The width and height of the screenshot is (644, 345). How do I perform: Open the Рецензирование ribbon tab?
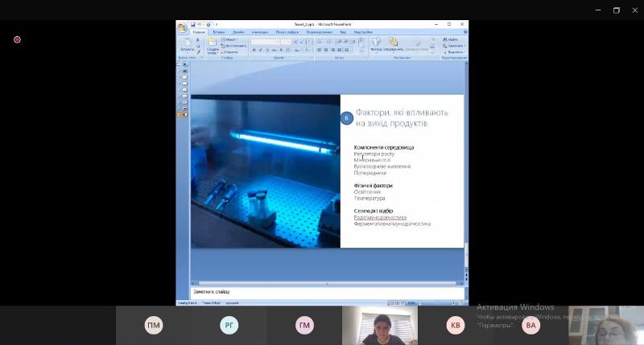[x=319, y=32]
